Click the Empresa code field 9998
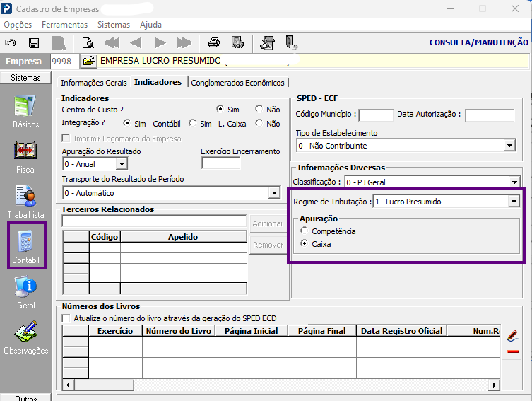This screenshot has width=532, height=401. [x=64, y=61]
